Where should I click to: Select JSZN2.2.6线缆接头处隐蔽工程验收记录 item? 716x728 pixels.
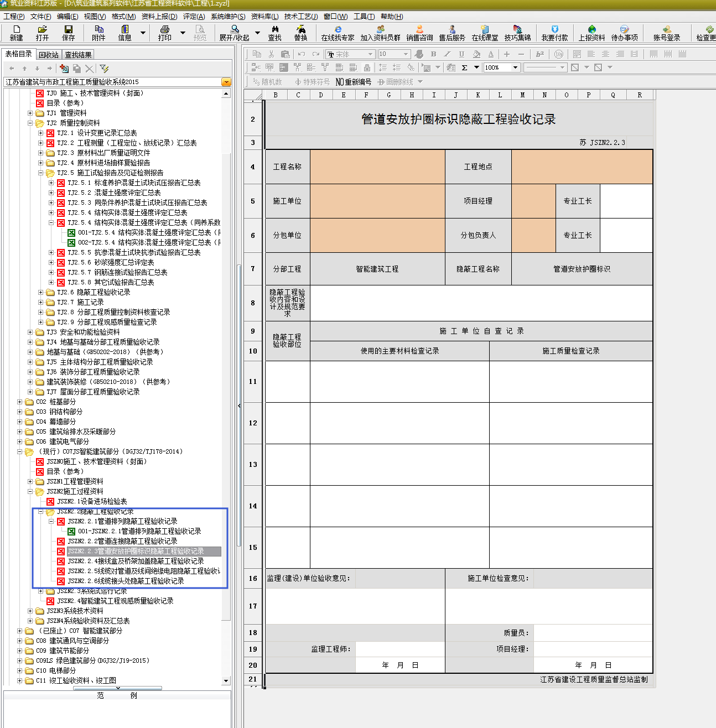(125, 581)
